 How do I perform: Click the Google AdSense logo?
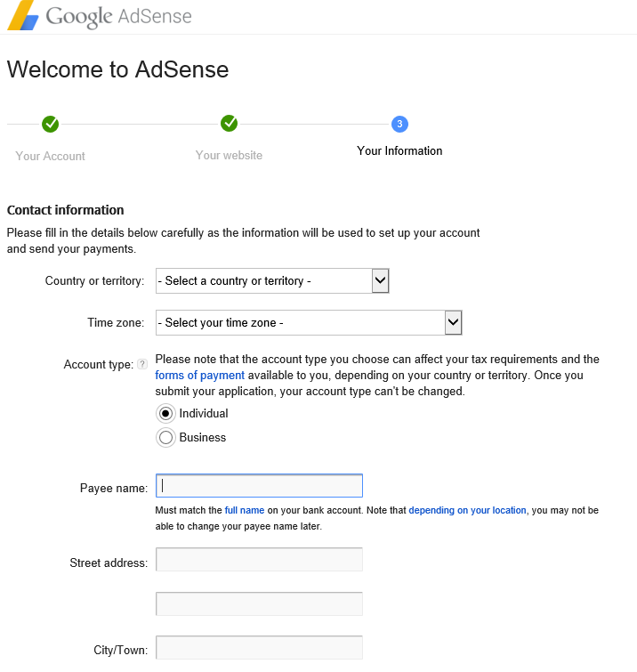[x=100, y=15]
